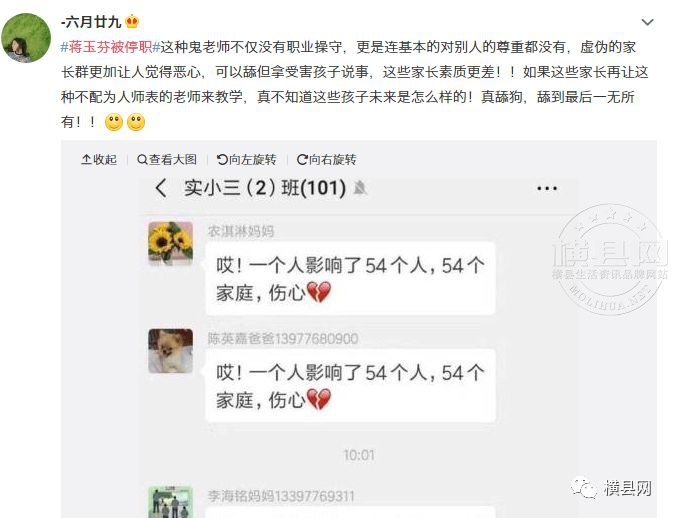Open the avatar of 李海铭妈妈
The width and height of the screenshot is (673, 518).
[170, 502]
